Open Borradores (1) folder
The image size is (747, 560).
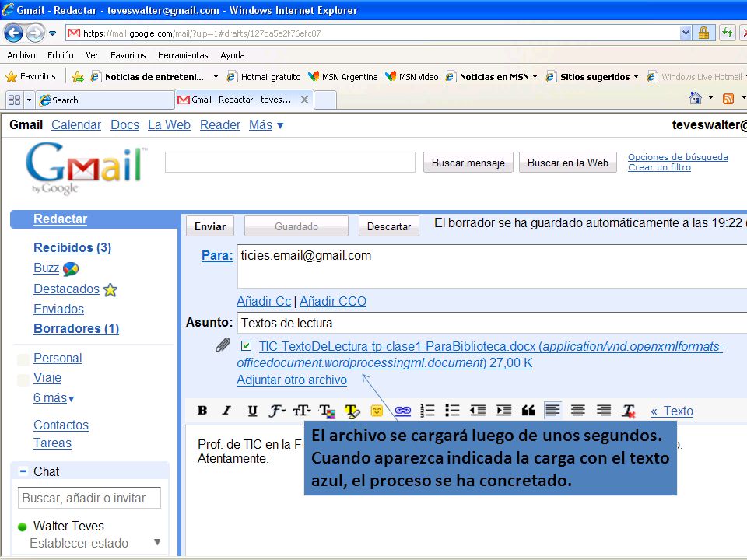[x=76, y=328]
